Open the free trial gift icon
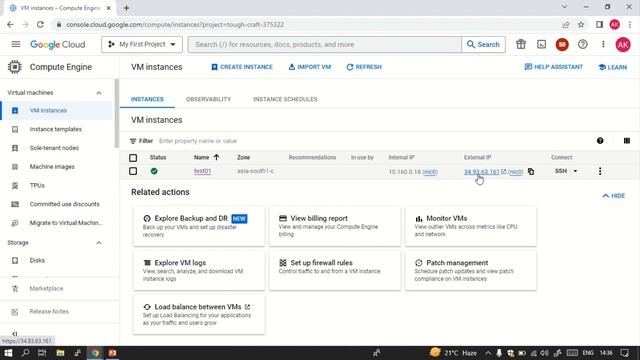Image resolution: width=640 pixels, height=360 pixels. click(x=521, y=44)
